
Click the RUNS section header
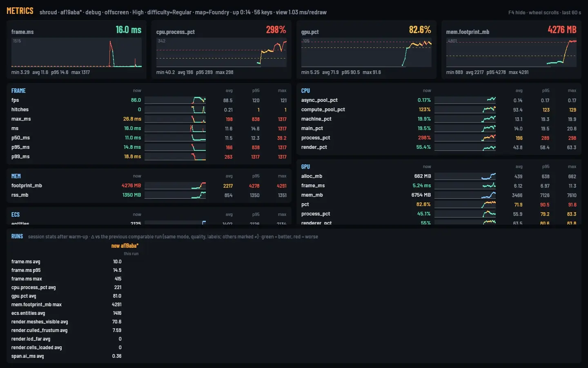(17, 236)
